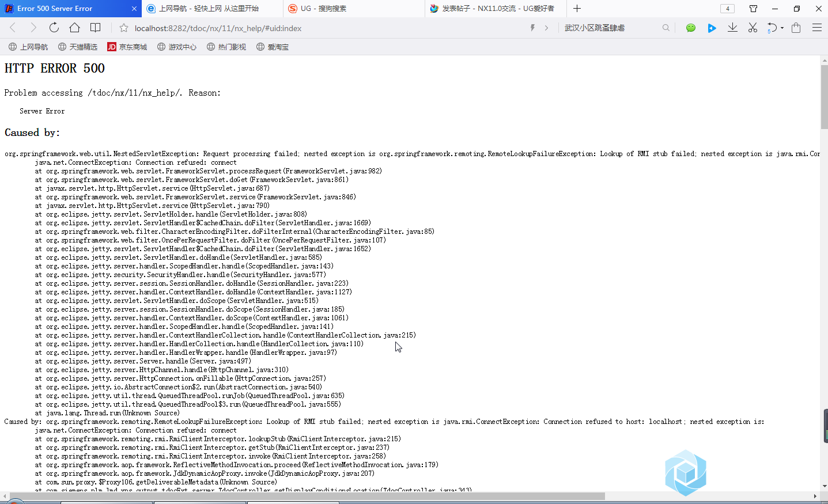
Task: Go forward to the next page
Action: point(33,28)
